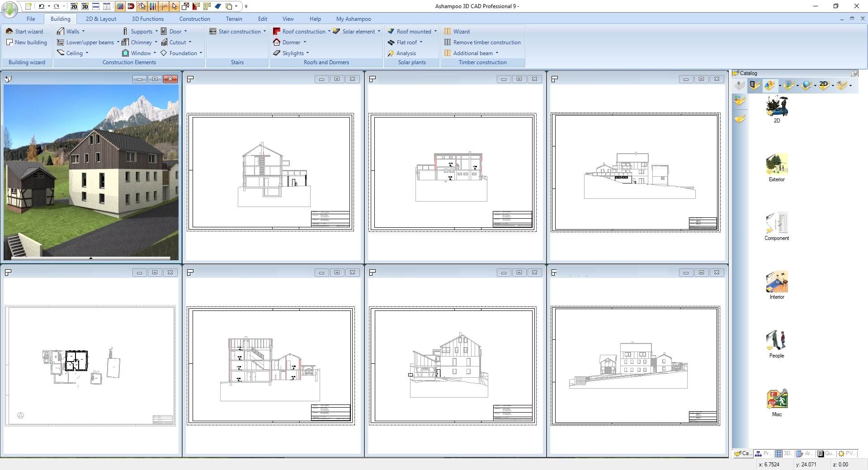Switch to the Building ribbon tab
This screenshot has width=868, height=470.
click(61, 19)
